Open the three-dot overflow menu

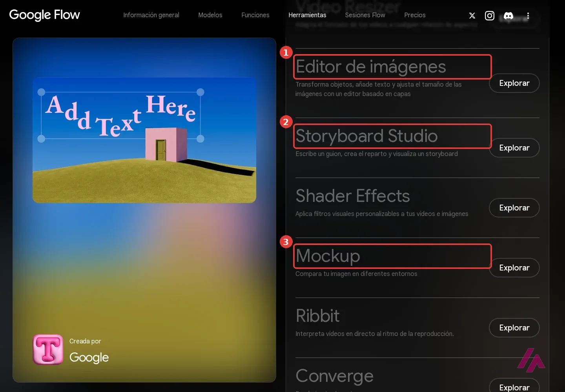(528, 16)
